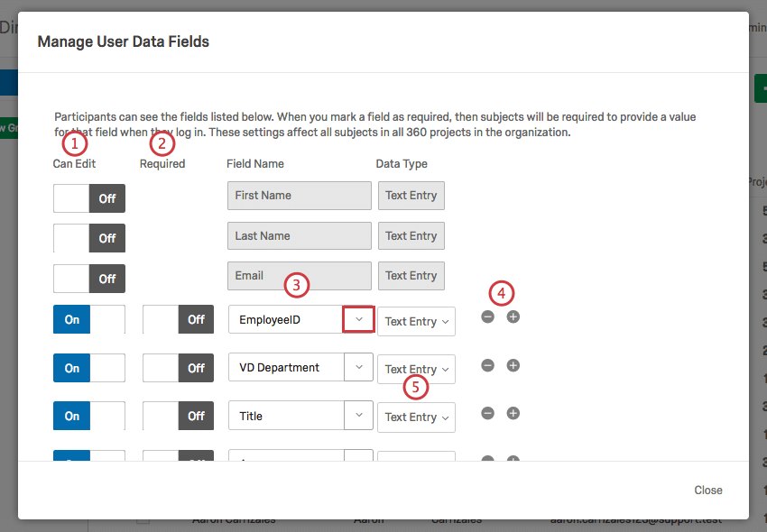The height and width of the screenshot is (532, 767).
Task: Expand the VD Department field name dropdown
Action: (x=358, y=367)
